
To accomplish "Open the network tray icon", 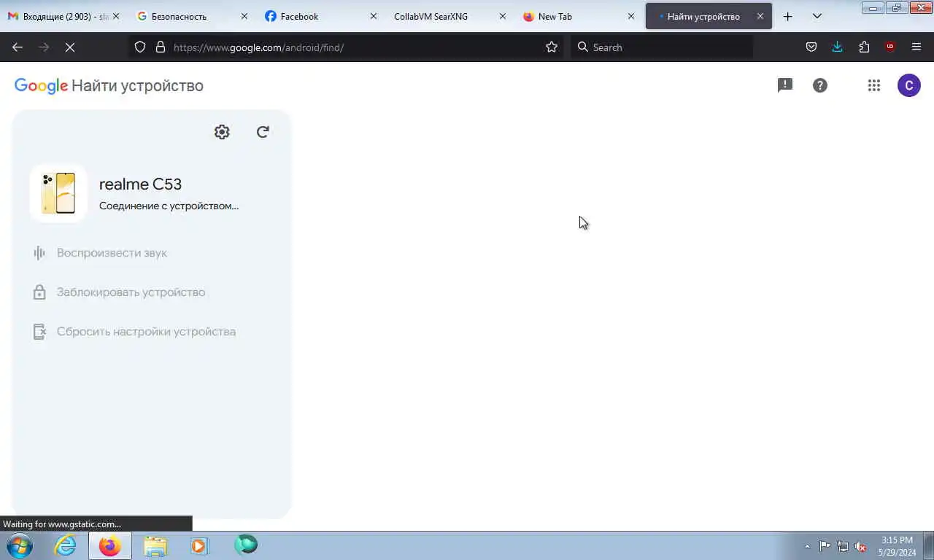I will [843, 546].
